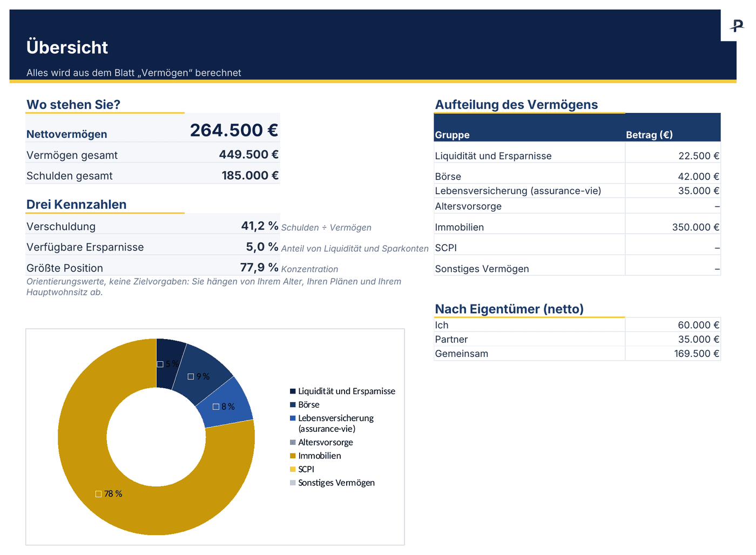
Task: Click the Verschuldung value 41,2 %
Action: click(260, 226)
